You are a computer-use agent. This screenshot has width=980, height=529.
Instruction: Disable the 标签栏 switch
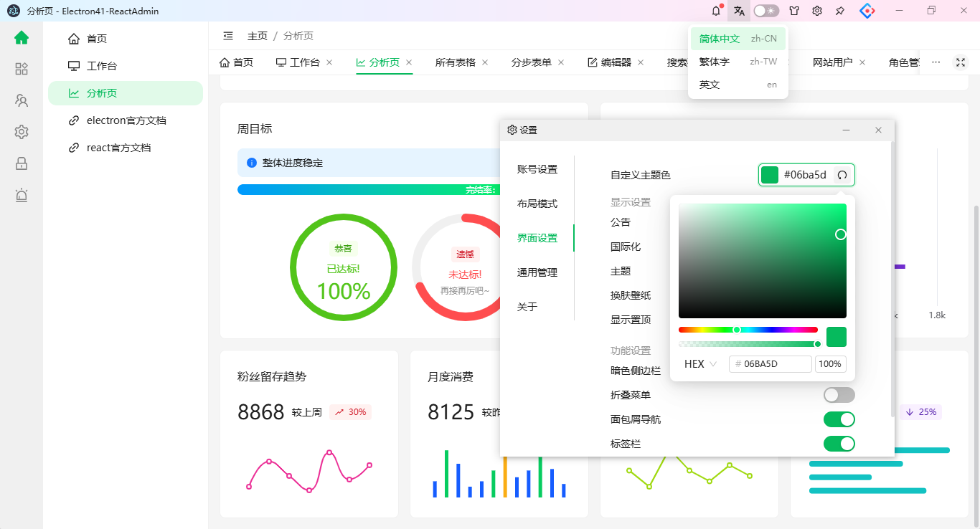839,444
